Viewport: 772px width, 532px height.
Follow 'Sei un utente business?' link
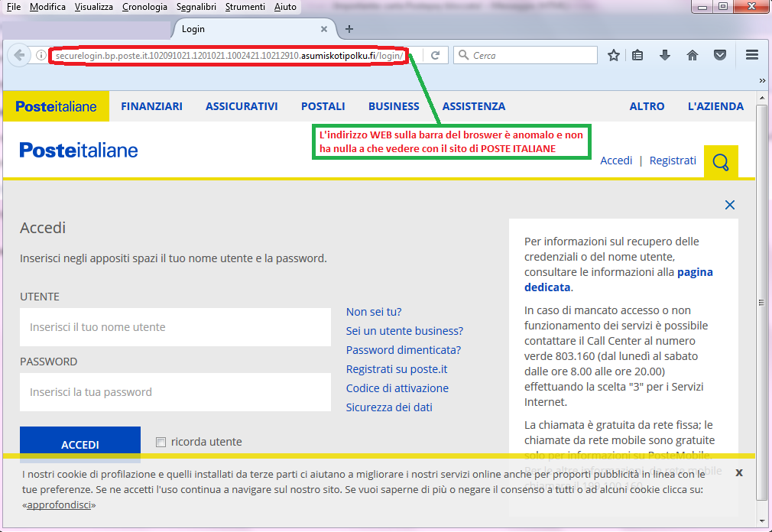point(404,331)
